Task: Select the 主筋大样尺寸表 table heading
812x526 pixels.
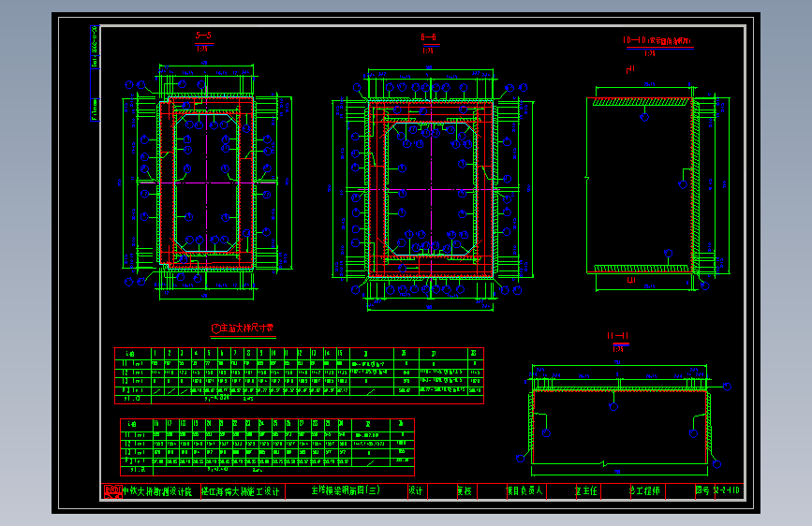Action: point(243,329)
